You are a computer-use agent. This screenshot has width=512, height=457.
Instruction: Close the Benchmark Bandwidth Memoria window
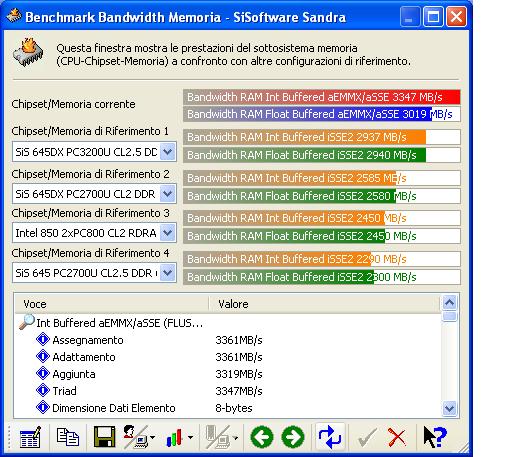click(x=456, y=17)
